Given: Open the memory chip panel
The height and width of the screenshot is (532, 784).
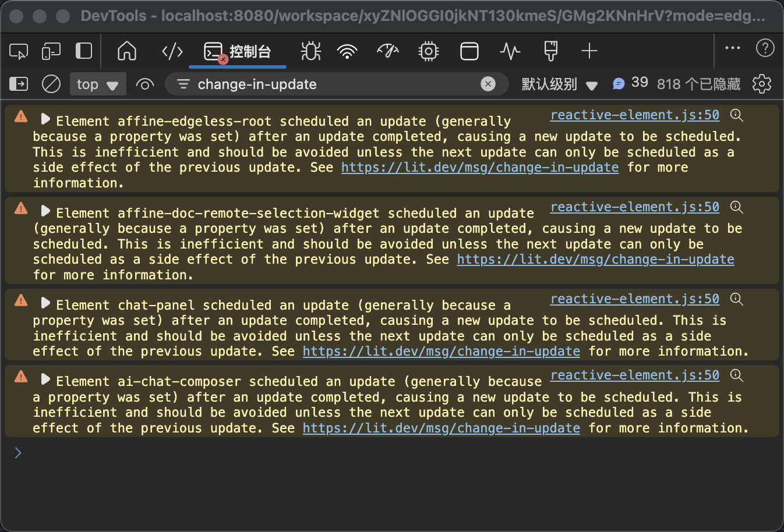Looking at the screenshot, I should 428,51.
